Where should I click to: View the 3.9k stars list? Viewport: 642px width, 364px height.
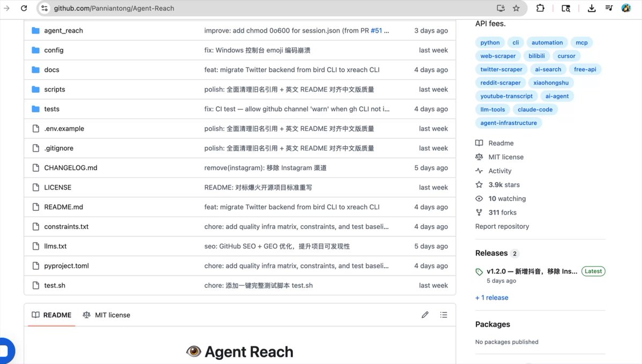[503, 185]
